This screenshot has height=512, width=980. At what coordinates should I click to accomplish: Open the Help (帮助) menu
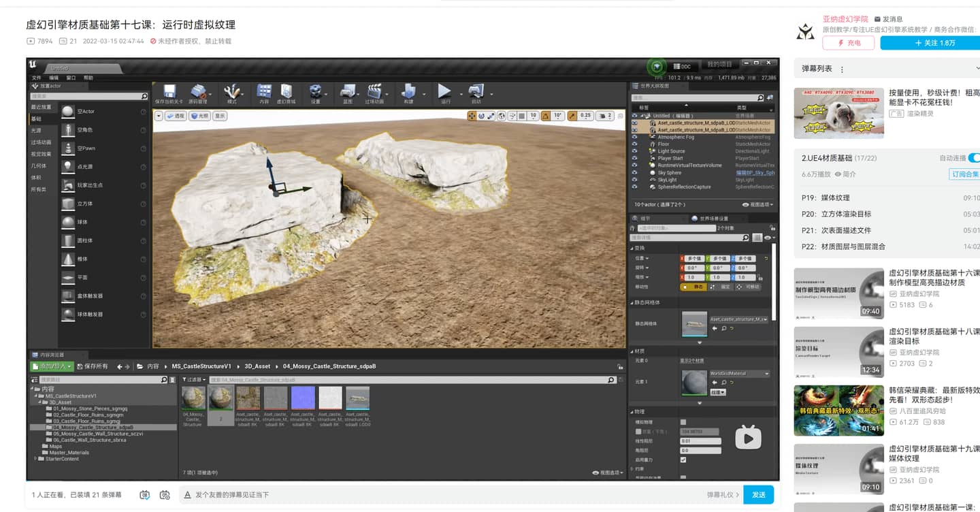pos(88,78)
